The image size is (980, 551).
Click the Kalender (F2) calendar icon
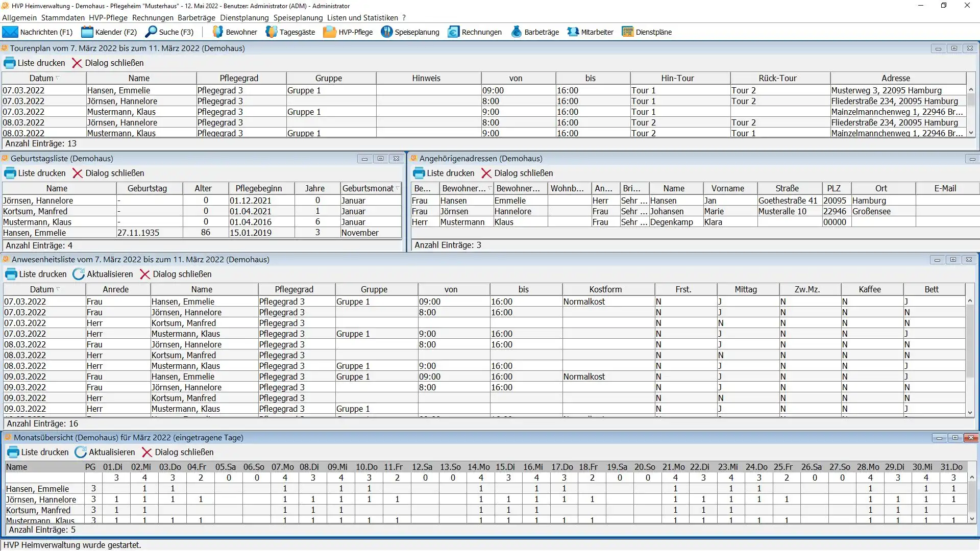(x=87, y=32)
